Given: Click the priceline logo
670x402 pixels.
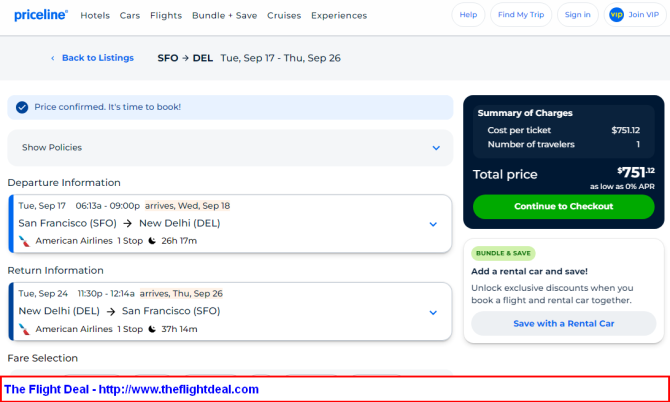Looking at the screenshot, I should coord(41,15).
